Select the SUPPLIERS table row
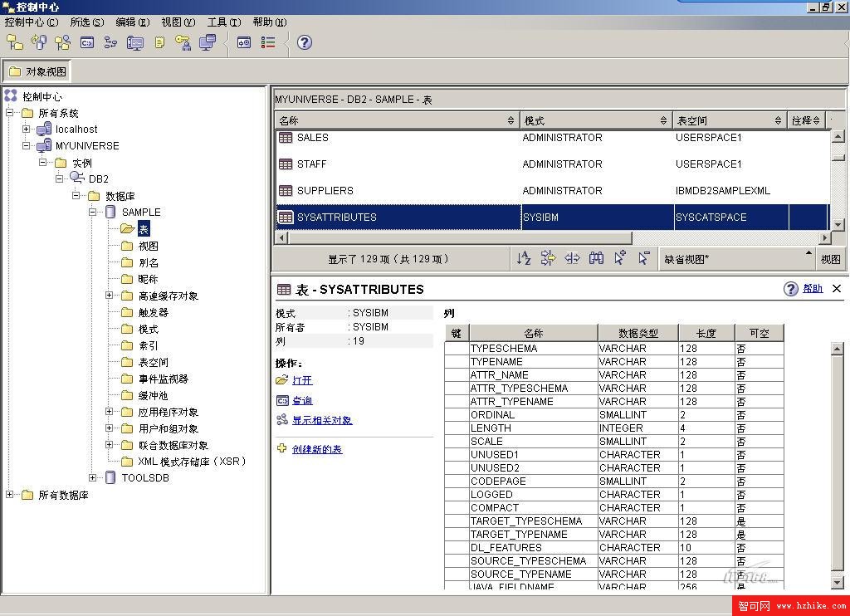The width and height of the screenshot is (850, 616). [553, 191]
